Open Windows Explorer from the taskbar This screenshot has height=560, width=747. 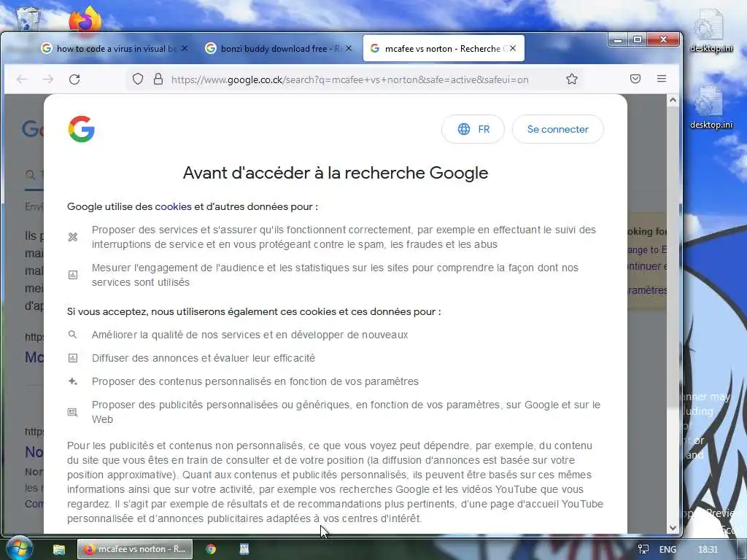coord(58,549)
